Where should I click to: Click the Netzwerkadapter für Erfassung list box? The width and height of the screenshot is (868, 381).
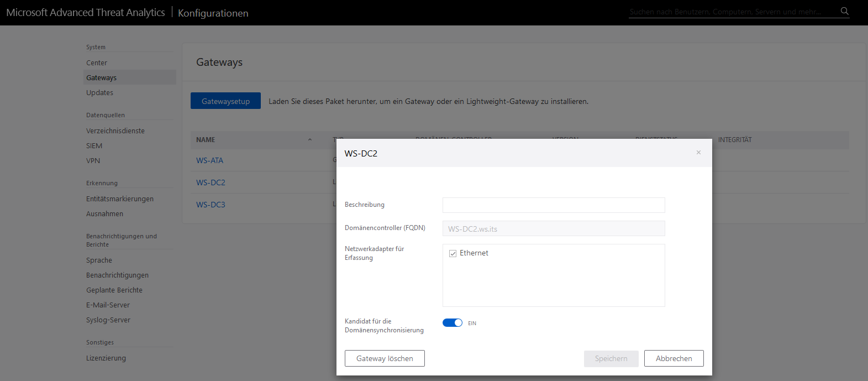(x=554, y=275)
